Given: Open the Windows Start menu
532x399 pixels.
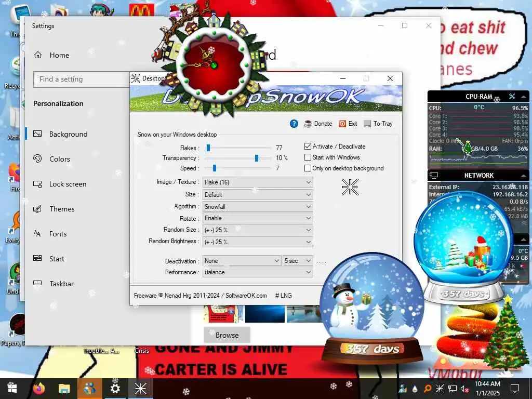Looking at the screenshot, I should coord(12,388).
